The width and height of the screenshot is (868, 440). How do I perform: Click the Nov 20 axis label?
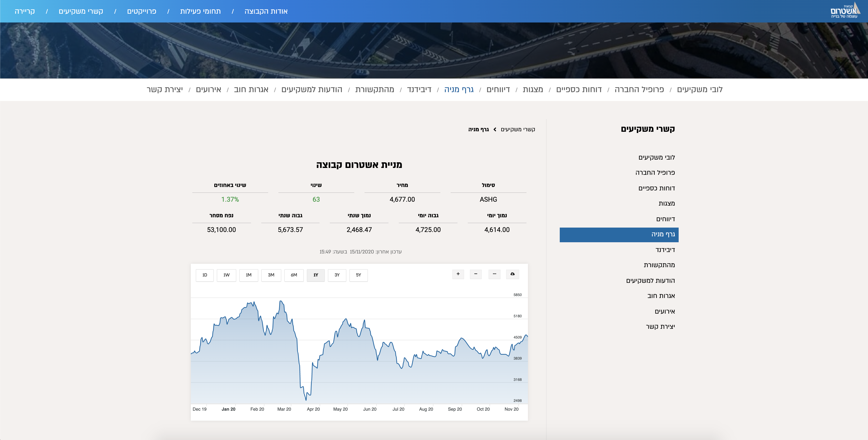click(512, 409)
